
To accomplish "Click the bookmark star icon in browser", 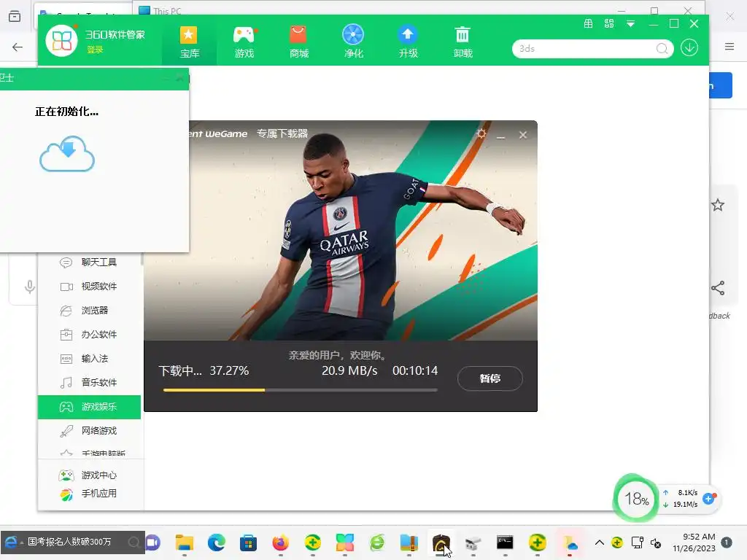I will pyautogui.click(x=718, y=205).
